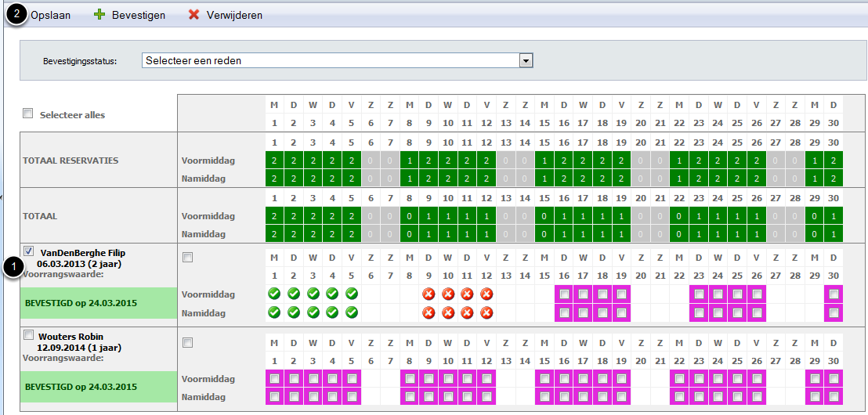The image size is (868, 415).
Task: Tick Wouters Robin Voormiddag day 1 checkbox
Action: coord(274,378)
